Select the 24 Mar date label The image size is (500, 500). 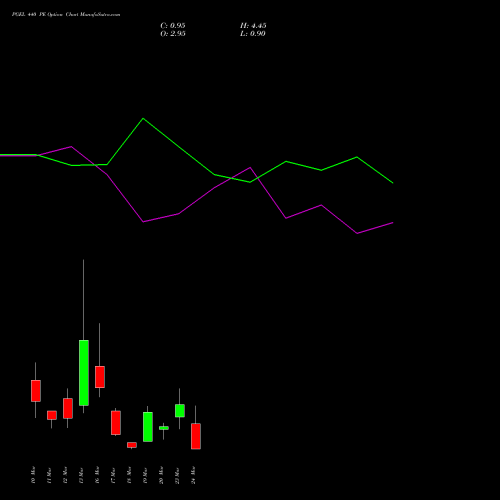(x=193, y=475)
